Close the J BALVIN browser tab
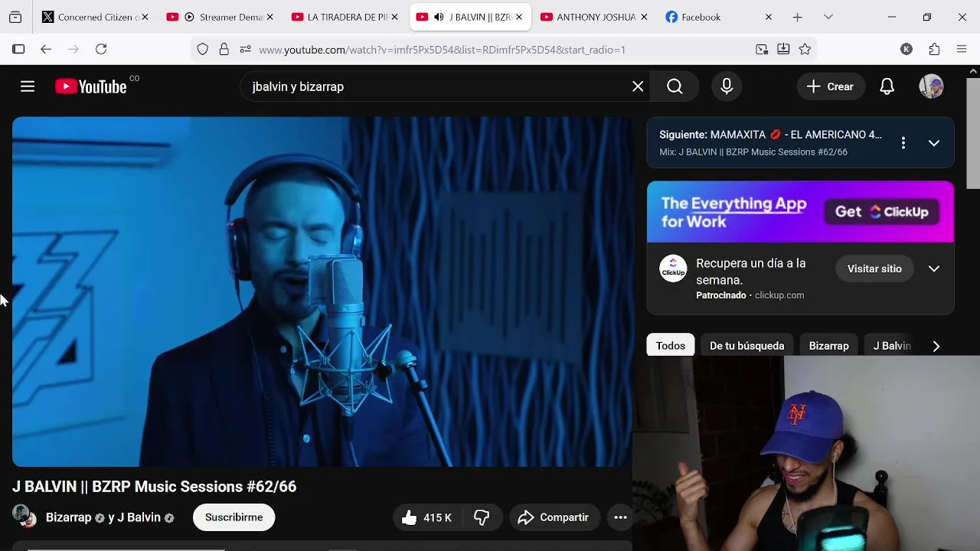This screenshot has width=980, height=551. (520, 17)
